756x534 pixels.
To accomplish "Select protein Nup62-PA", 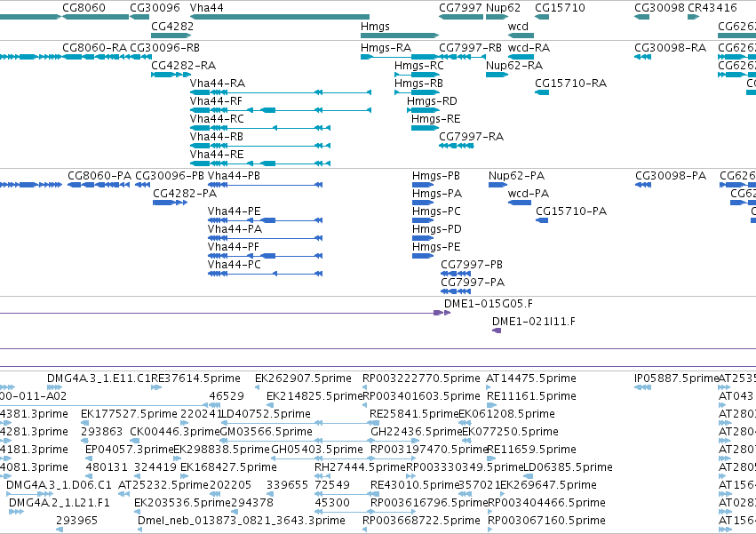I will pos(516,176).
